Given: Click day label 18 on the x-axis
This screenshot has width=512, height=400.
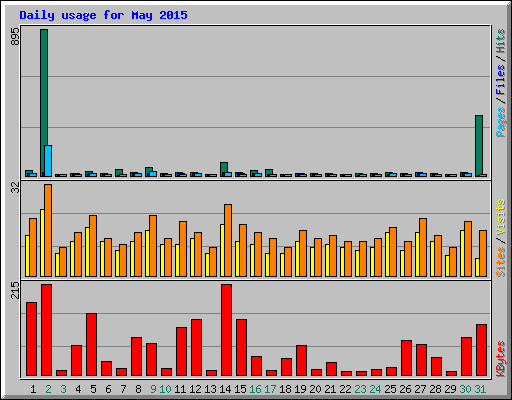Looking at the screenshot, I should [285, 389].
